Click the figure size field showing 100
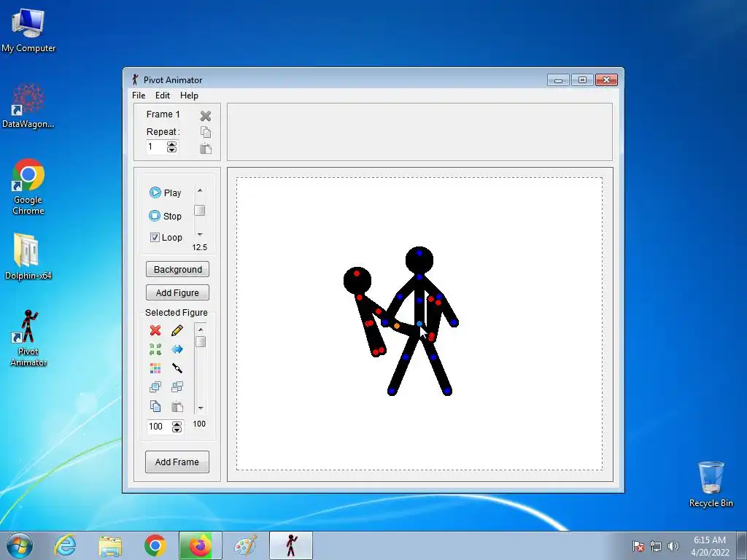This screenshot has width=747, height=560. [160, 426]
